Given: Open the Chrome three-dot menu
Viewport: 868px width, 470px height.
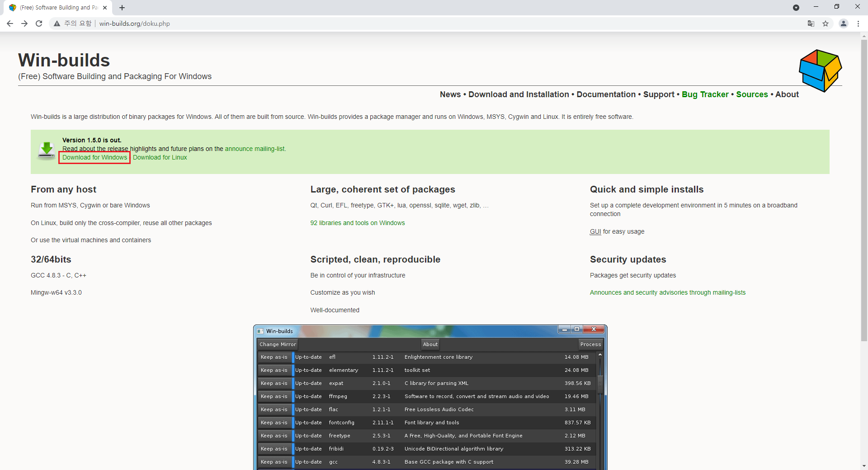Looking at the screenshot, I should point(858,23).
